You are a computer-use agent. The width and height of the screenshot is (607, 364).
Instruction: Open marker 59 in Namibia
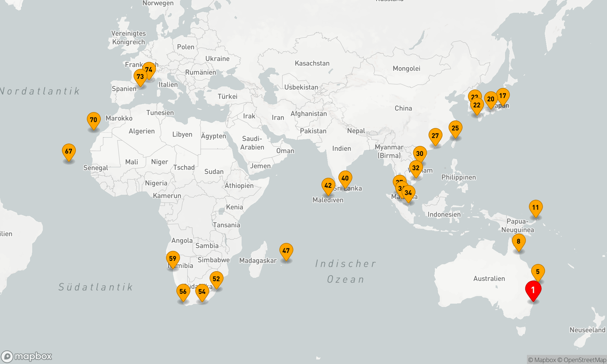[x=173, y=259]
